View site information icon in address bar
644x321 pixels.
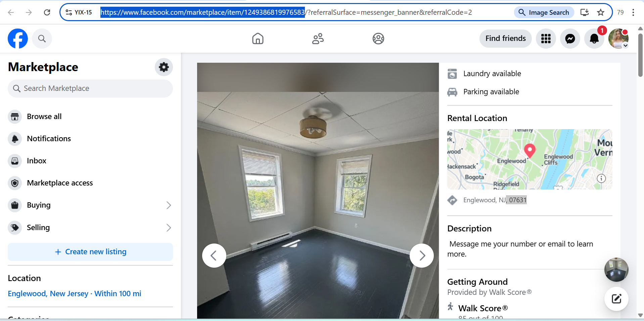(x=69, y=12)
